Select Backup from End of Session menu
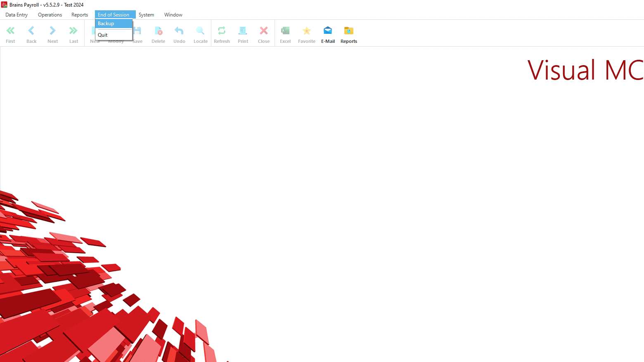The image size is (644, 362). pos(114,24)
